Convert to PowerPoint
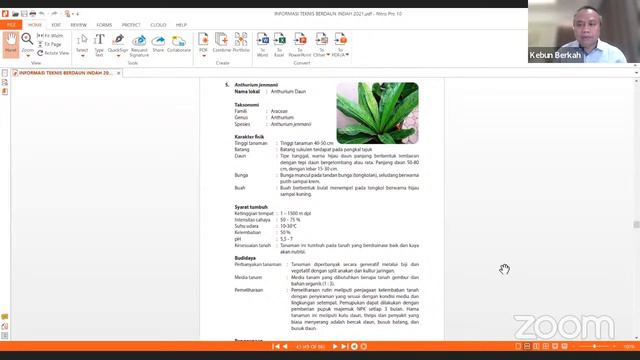 300,44
